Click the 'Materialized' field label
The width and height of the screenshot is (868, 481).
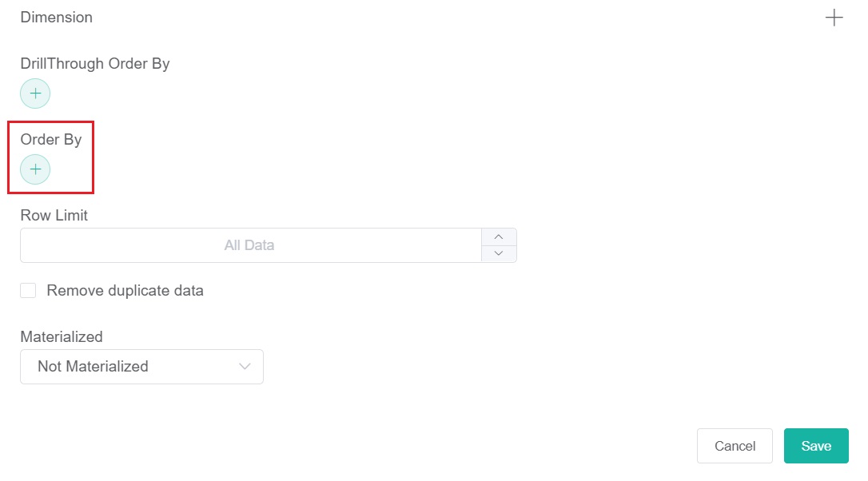pos(62,337)
